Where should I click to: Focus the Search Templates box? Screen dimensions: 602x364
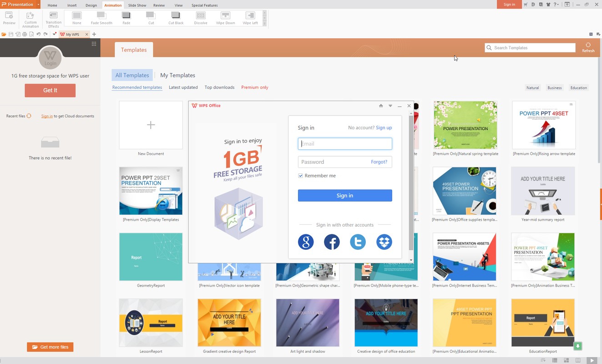coord(530,48)
